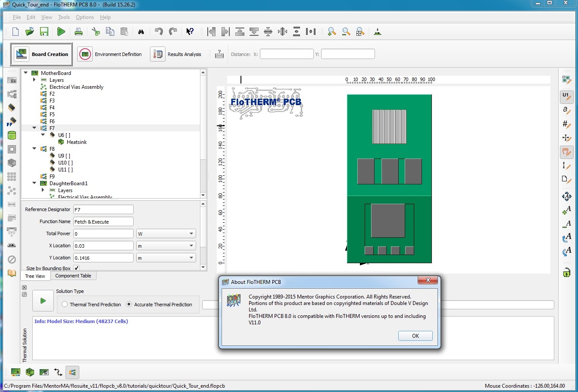Switch to Component Table tab

tap(73, 276)
